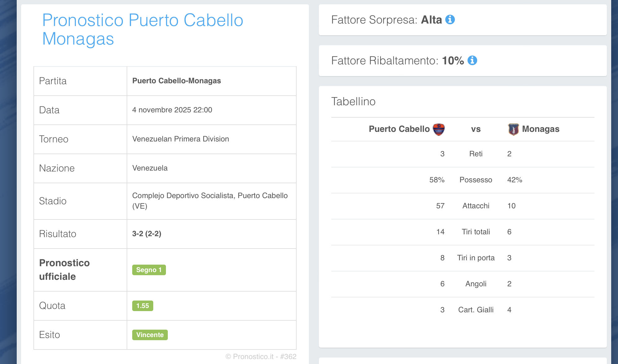Click the 1.55 quota badge
This screenshot has height=364, width=618.
pyautogui.click(x=142, y=306)
